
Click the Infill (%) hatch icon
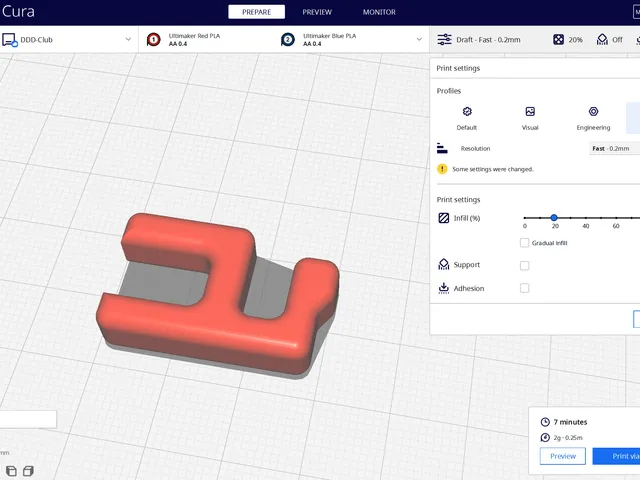(444, 218)
